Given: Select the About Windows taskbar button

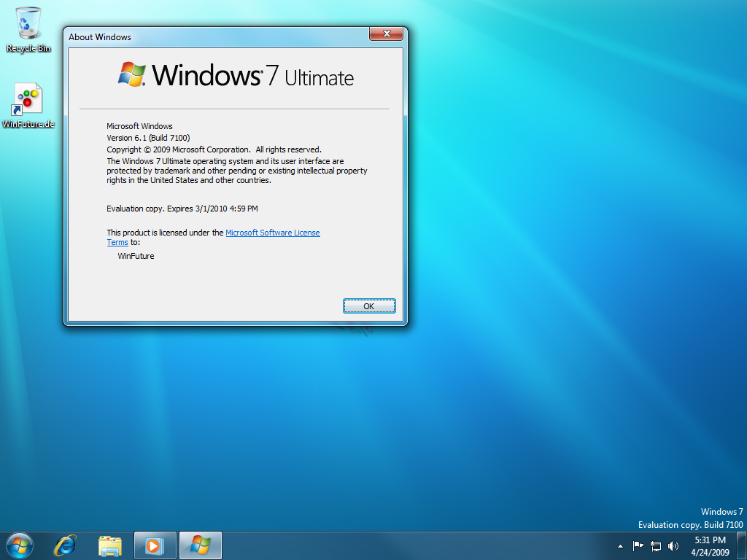Looking at the screenshot, I should point(201,545).
